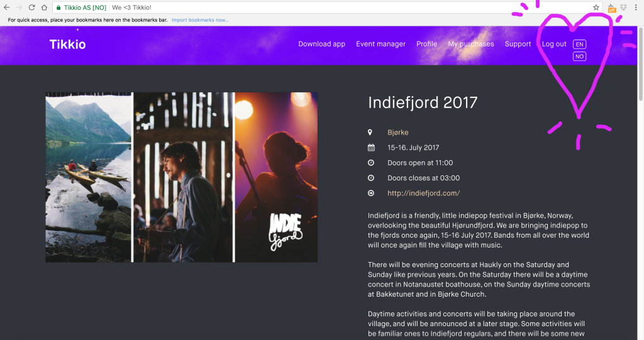
Task: Reload the page with refresh icon
Action: click(x=31, y=8)
